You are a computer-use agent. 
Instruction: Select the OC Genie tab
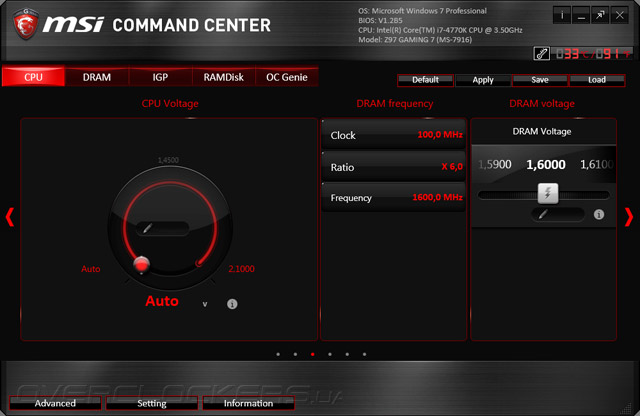(287, 77)
